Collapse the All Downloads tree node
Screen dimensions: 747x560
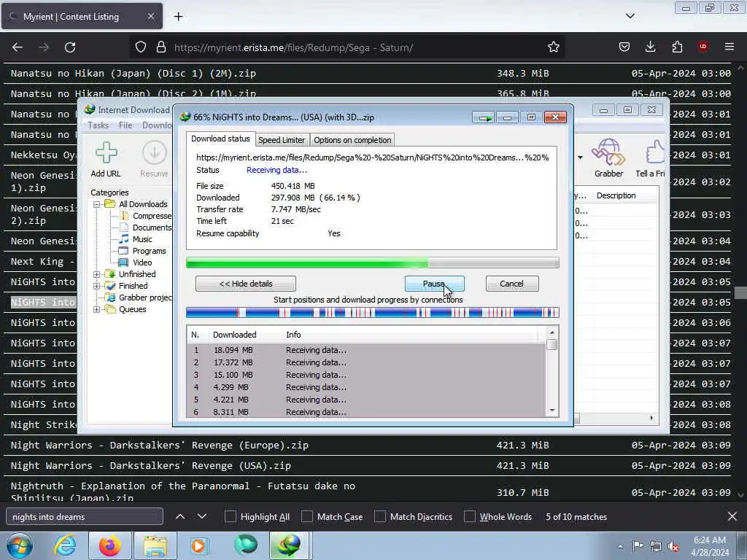pos(97,204)
